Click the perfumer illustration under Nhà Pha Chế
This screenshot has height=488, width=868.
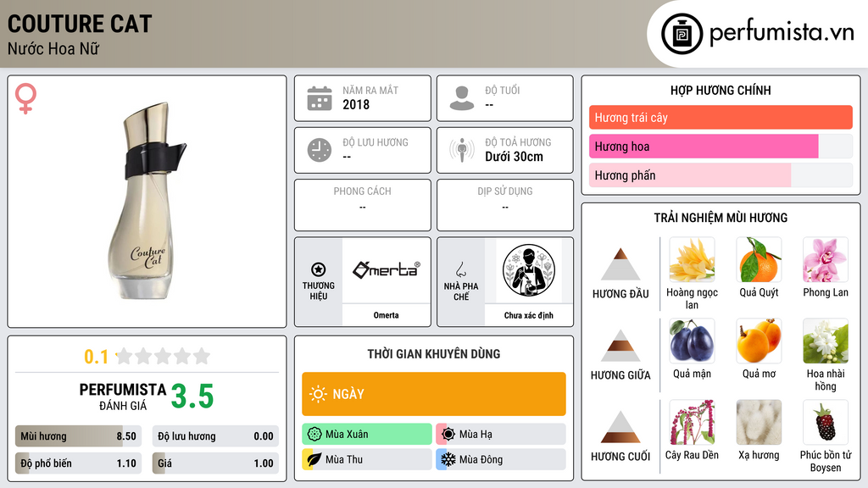pos(529,270)
